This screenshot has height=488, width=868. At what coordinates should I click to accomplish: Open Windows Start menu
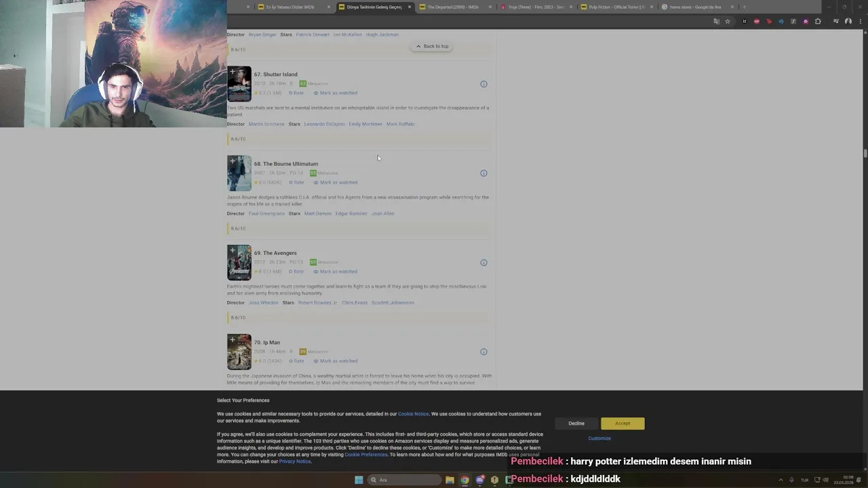point(359,480)
